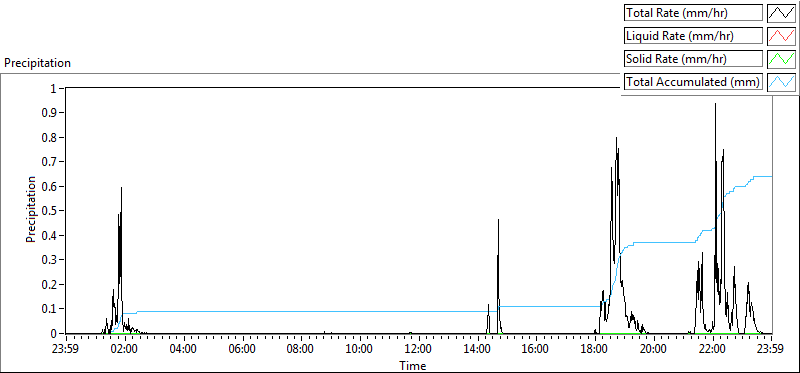
Task: Click the Time x-axis title
Action: (413, 365)
